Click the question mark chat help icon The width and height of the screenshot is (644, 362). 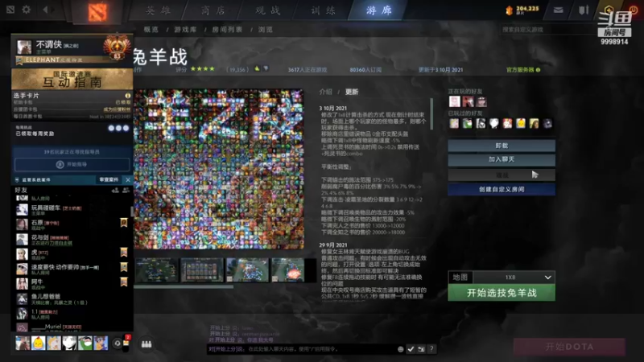431,349
